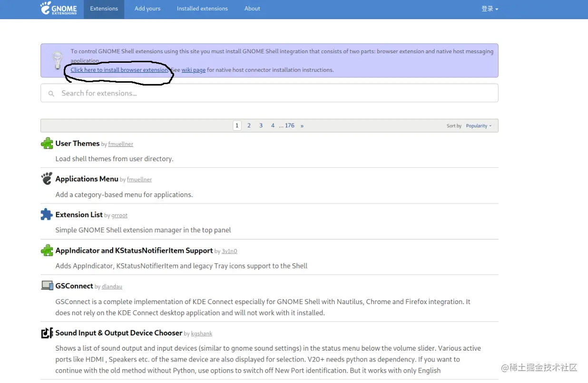The width and height of the screenshot is (588, 383).
Task: Select page 1 in pagination
Action: [237, 125]
